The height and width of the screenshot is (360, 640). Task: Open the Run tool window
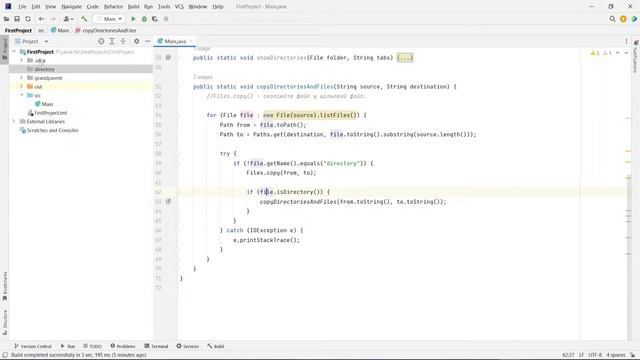pos(68,346)
